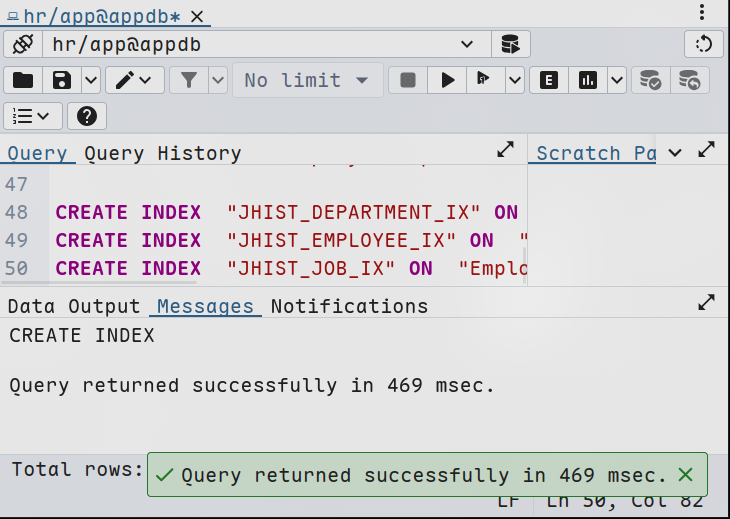Click the Explain Analyze chart icon

point(587,80)
